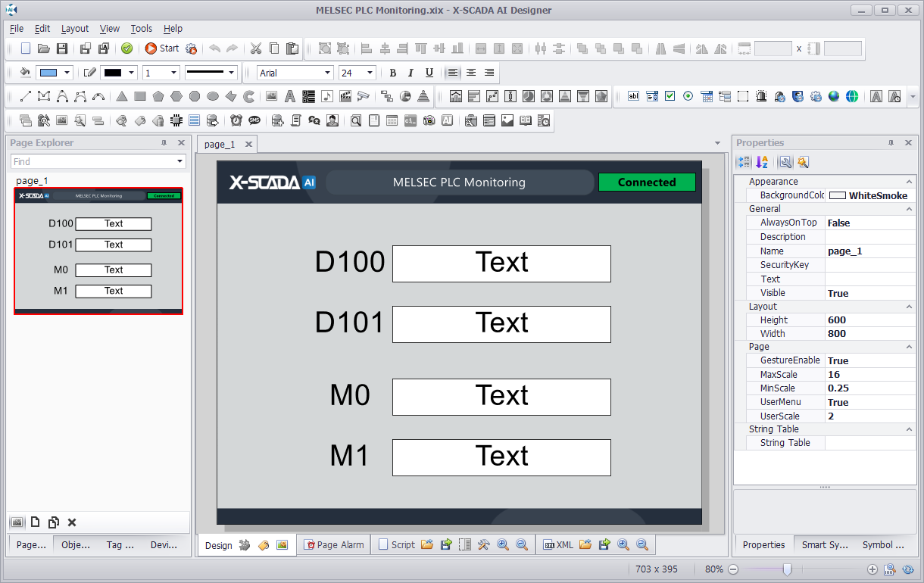Select the Pentagon shape tool
The height and width of the screenshot is (583, 924).
[158, 96]
